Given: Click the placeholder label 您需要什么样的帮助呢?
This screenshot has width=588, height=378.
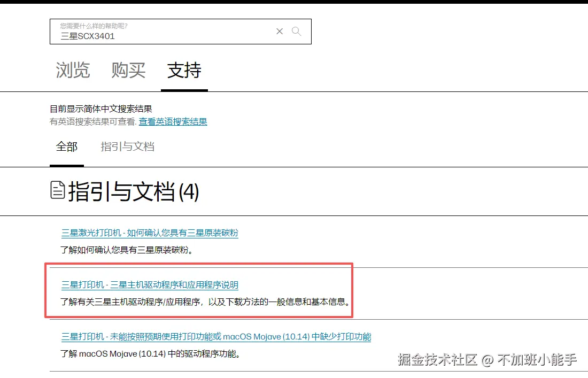Looking at the screenshot, I should [x=94, y=26].
